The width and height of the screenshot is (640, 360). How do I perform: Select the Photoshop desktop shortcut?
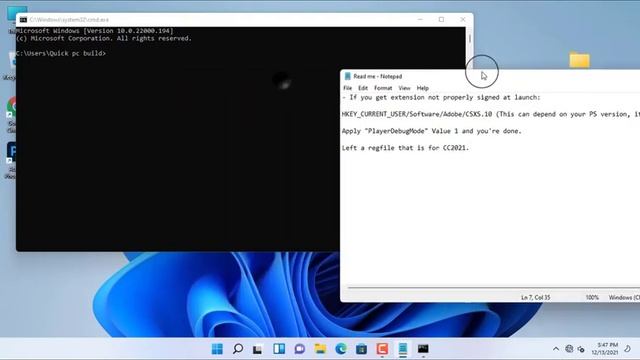tap(11, 153)
